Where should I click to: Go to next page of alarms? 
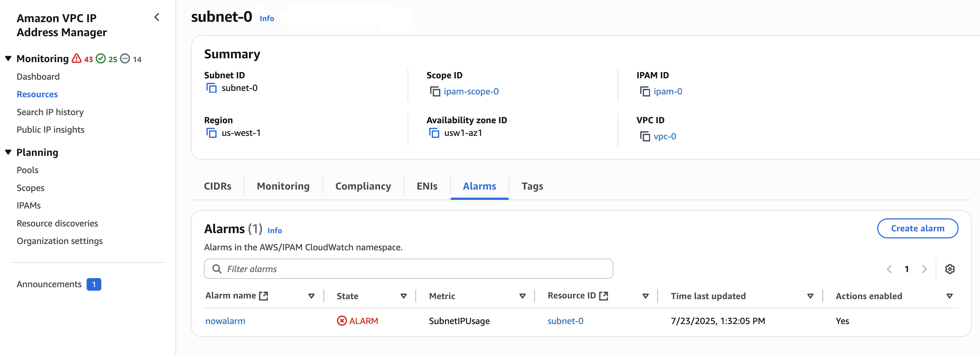(x=924, y=269)
